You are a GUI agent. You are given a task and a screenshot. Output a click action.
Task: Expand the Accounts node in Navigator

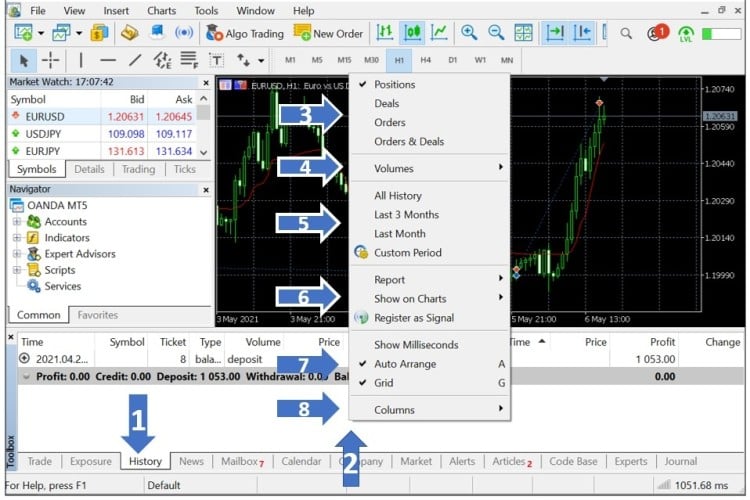[x=17, y=222]
